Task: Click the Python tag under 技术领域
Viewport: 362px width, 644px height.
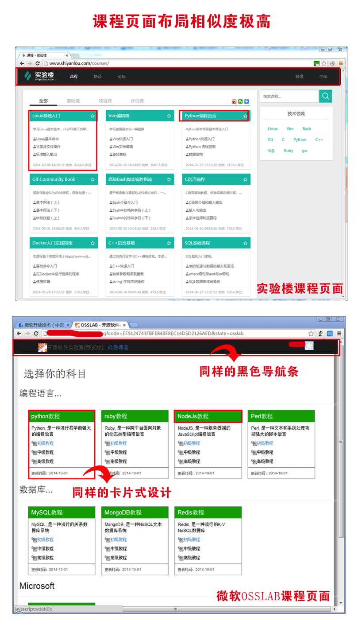Action: [x=300, y=140]
